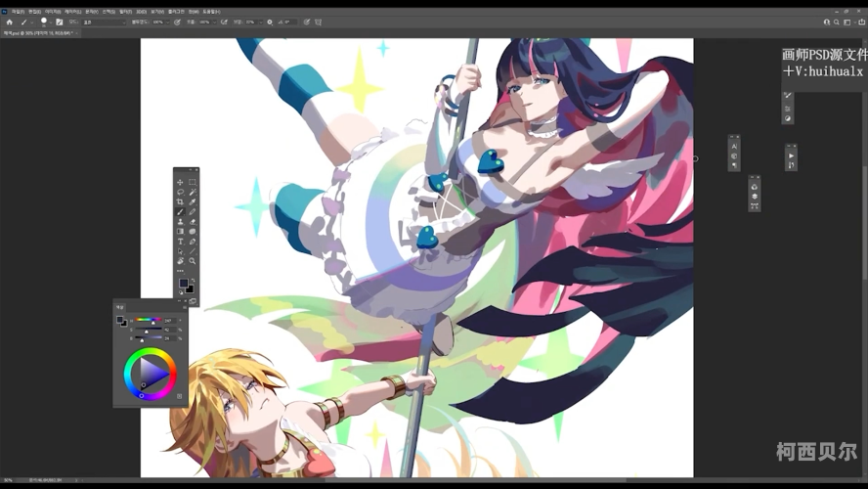Open the Adjustments circle icon panel
The image size is (868, 489).
click(x=788, y=118)
